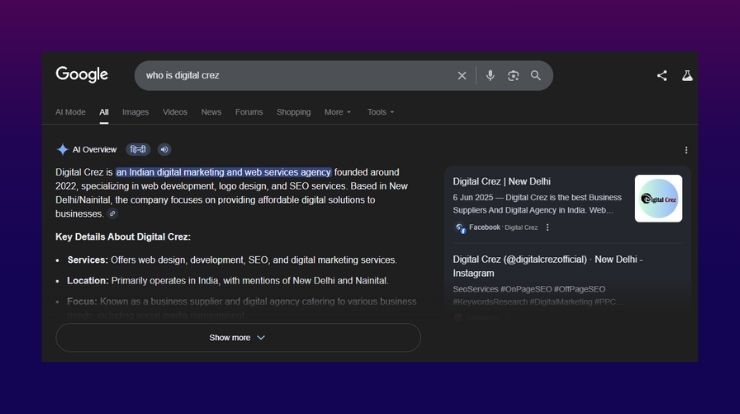Viewport: 740px width, 414px height.
Task: Open Digital Crez logo thumbnail
Action: tap(658, 199)
